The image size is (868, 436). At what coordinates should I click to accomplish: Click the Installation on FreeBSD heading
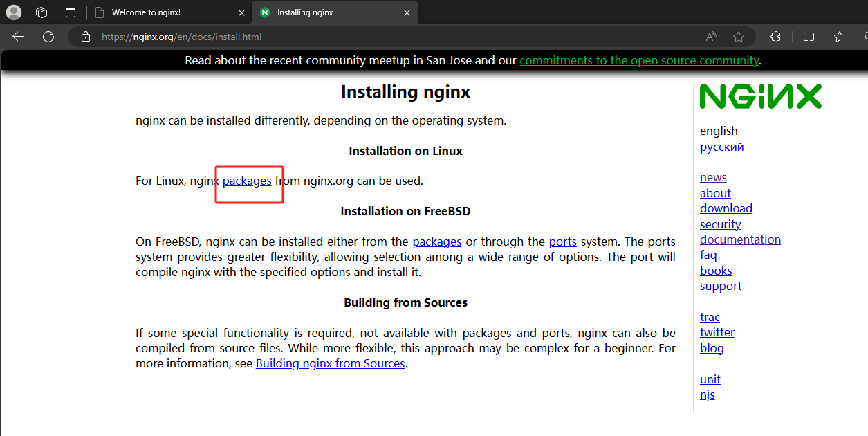point(405,211)
